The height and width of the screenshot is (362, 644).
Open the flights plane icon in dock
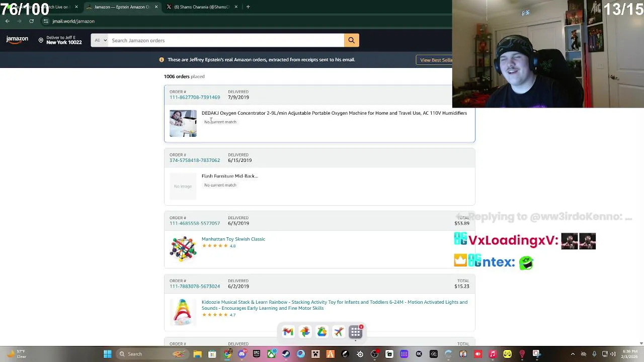[339, 332]
